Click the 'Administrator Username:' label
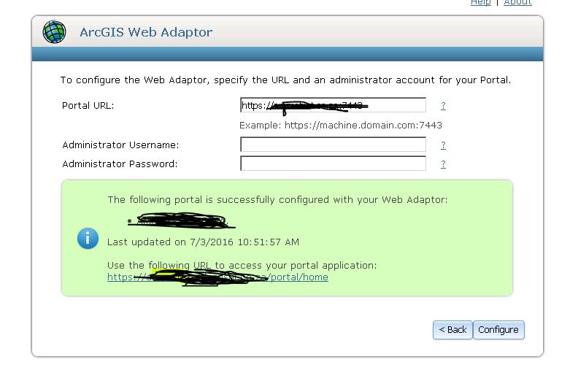Image resolution: width=570 pixels, height=392 pixels. click(x=120, y=145)
